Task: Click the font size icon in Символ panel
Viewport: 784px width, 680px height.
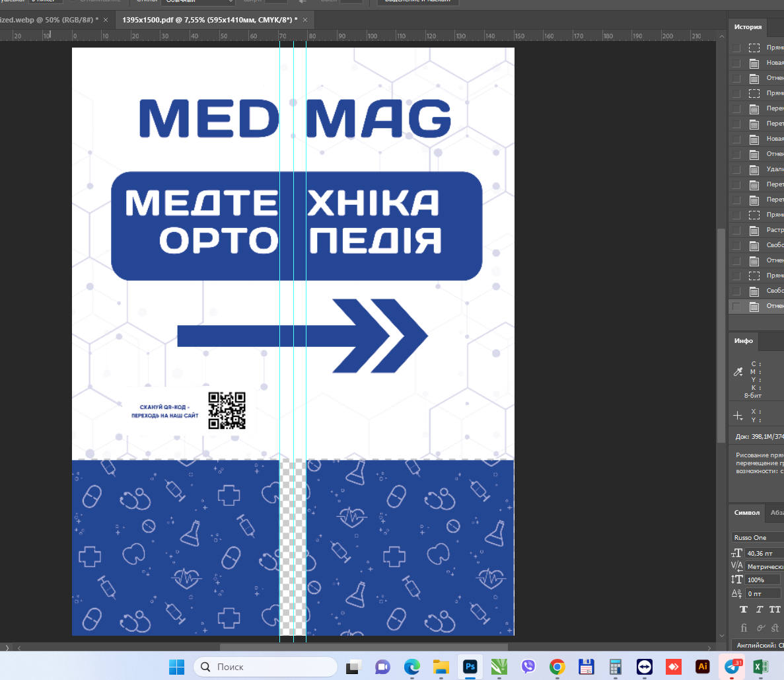Action: (x=736, y=553)
